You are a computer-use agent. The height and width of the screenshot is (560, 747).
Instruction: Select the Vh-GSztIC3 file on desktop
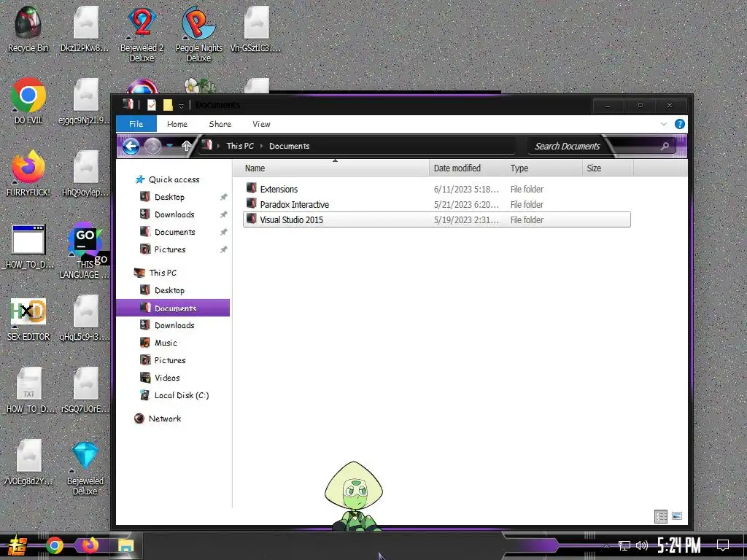(x=256, y=28)
